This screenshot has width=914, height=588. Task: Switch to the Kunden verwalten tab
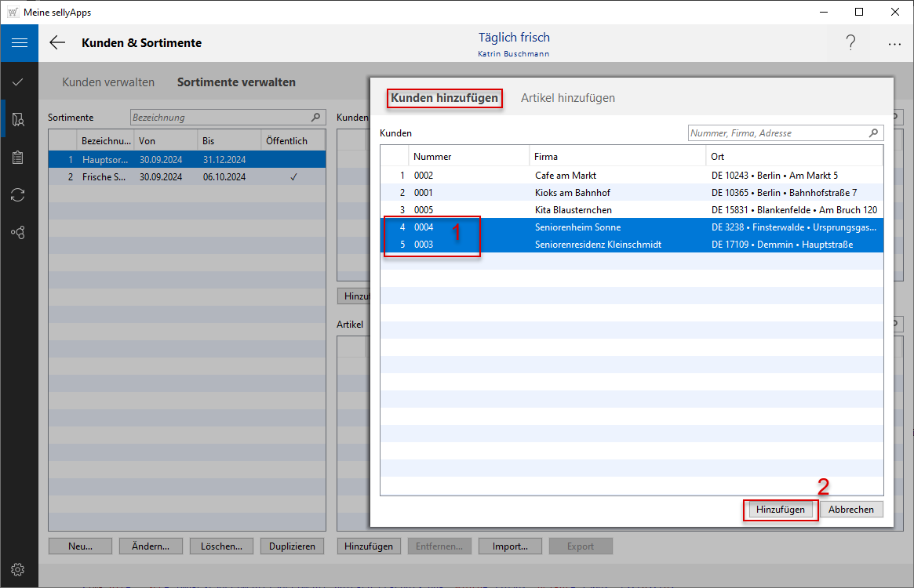[108, 82]
